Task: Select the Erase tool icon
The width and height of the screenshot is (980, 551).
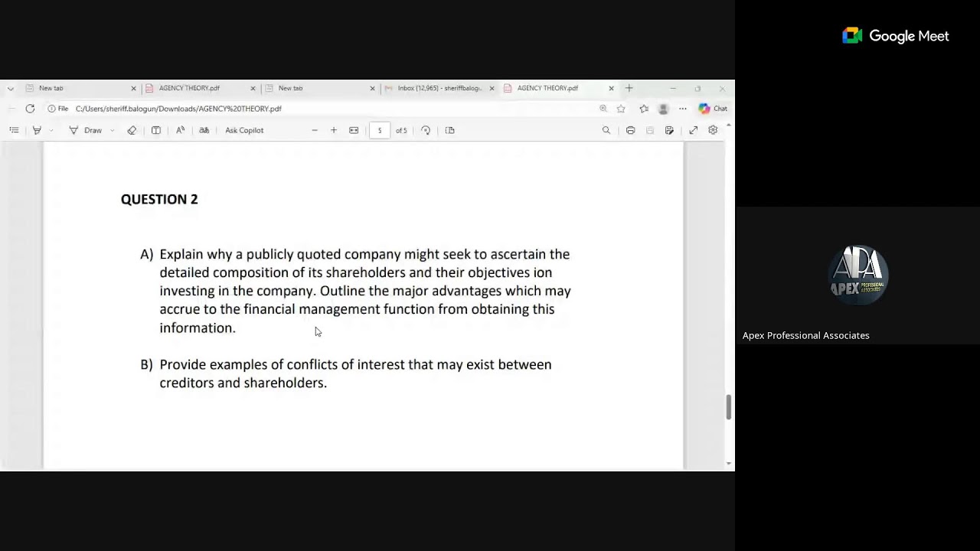Action: 132,130
